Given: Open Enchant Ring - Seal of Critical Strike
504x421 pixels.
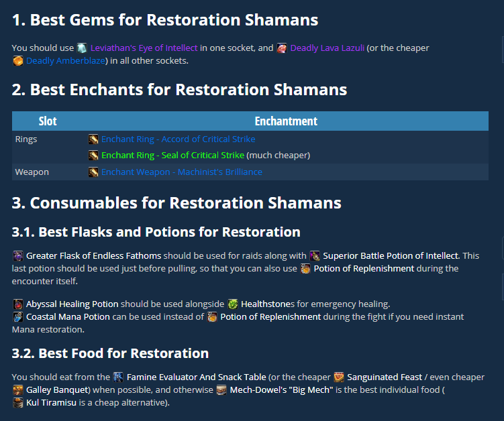Looking at the screenshot, I should pyautogui.click(x=172, y=156).
